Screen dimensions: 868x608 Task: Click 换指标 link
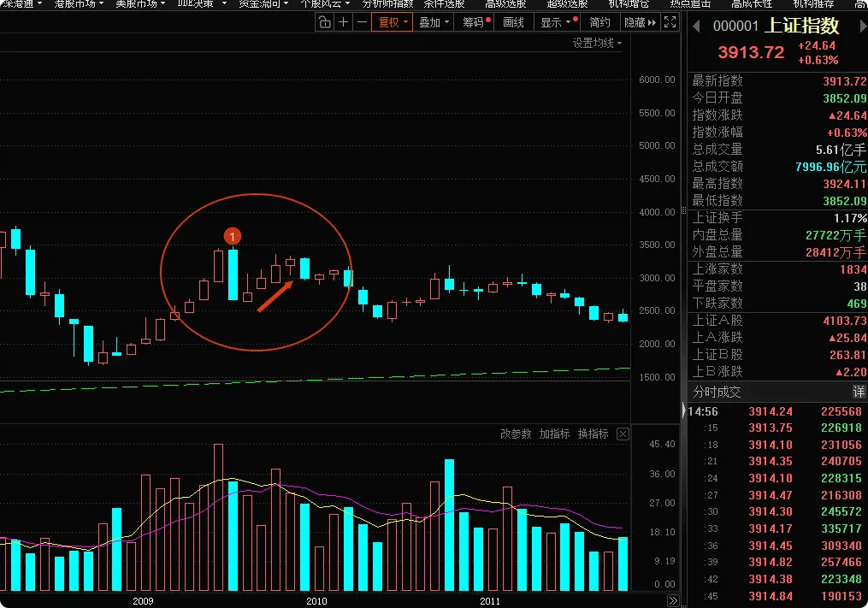593,434
